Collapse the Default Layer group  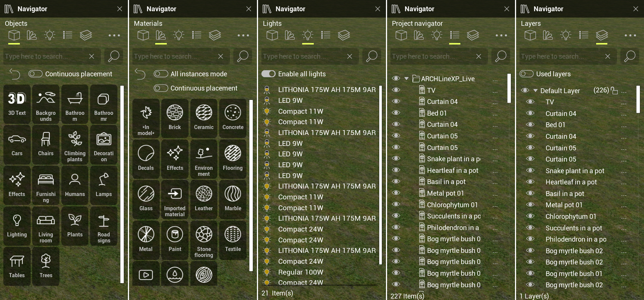point(536,91)
